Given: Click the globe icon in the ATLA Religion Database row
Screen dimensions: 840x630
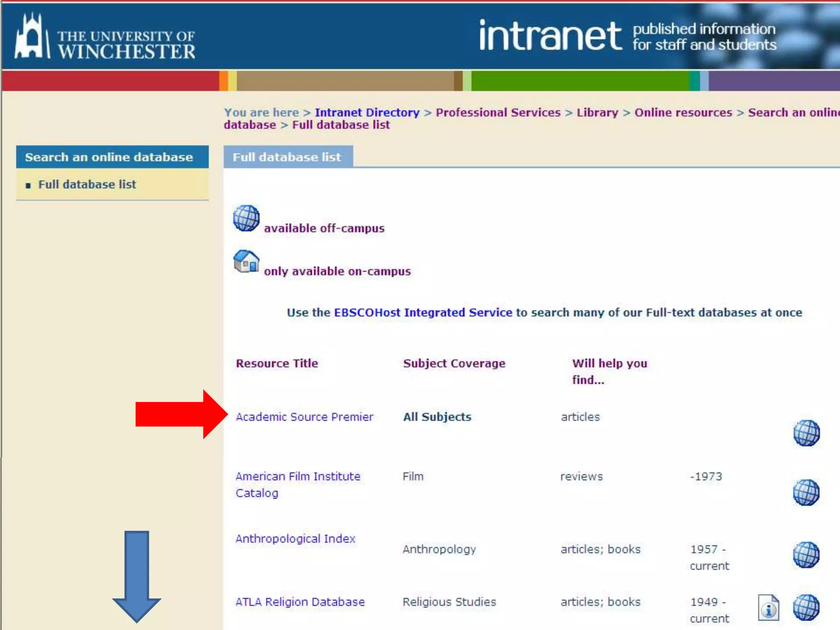Looking at the screenshot, I should coord(806,607).
